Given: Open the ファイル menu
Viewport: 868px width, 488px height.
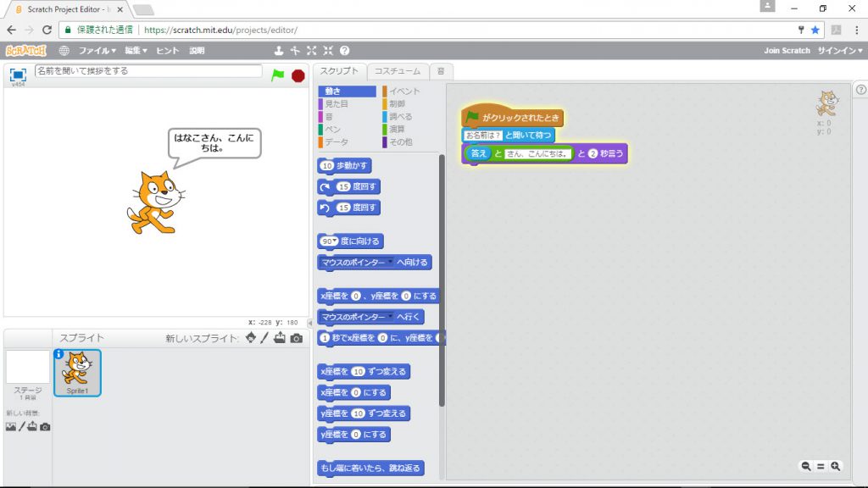Looking at the screenshot, I should coord(97,50).
